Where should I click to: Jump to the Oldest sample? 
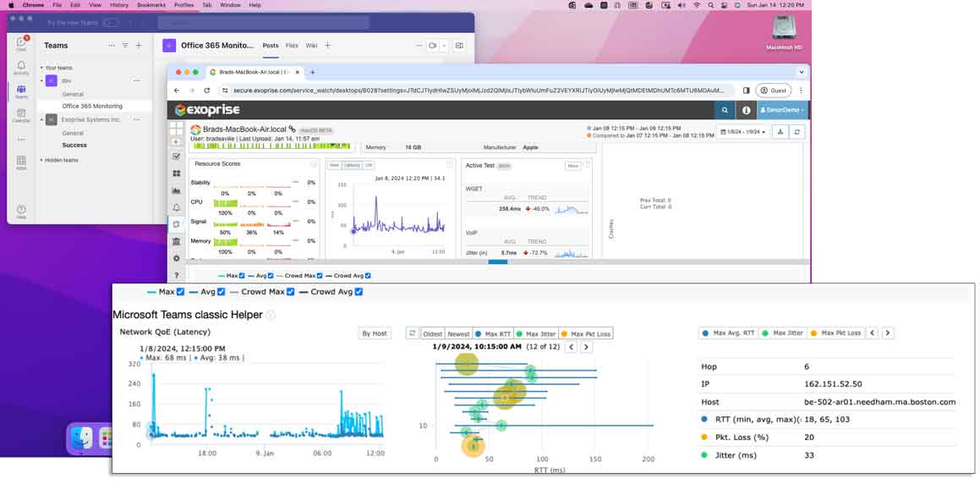[x=432, y=333]
